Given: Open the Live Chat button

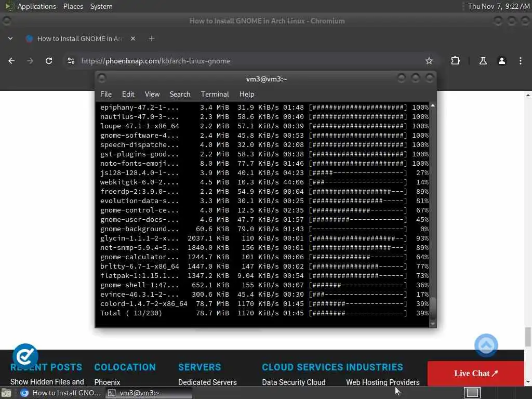Looking at the screenshot, I should click(476, 373).
